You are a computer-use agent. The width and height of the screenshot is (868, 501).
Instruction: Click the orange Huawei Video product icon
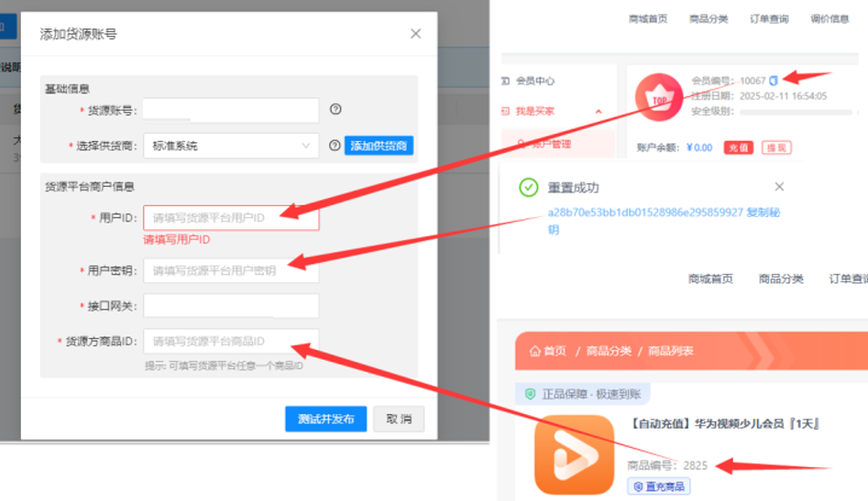click(574, 455)
